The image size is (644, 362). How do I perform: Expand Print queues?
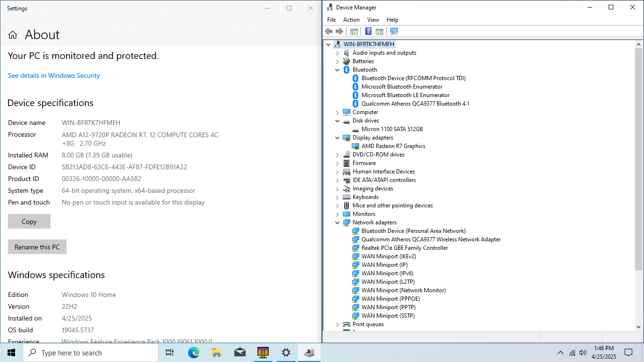click(x=337, y=324)
